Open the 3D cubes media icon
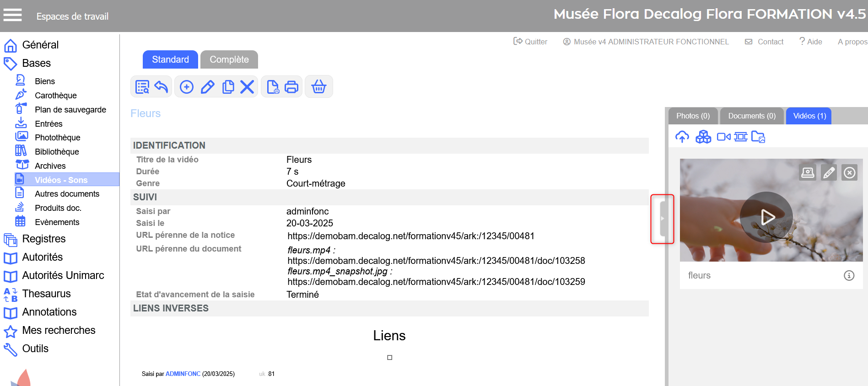The width and height of the screenshot is (868, 386). point(703,137)
